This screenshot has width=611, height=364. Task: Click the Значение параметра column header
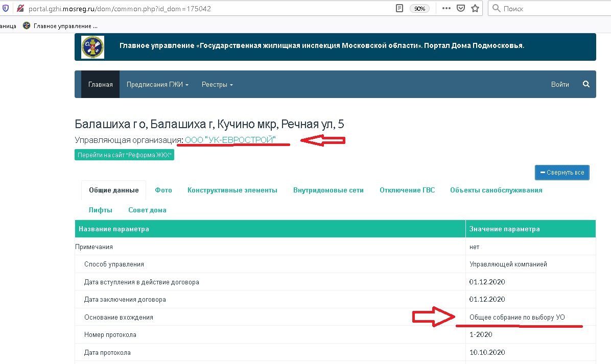(x=531, y=229)
